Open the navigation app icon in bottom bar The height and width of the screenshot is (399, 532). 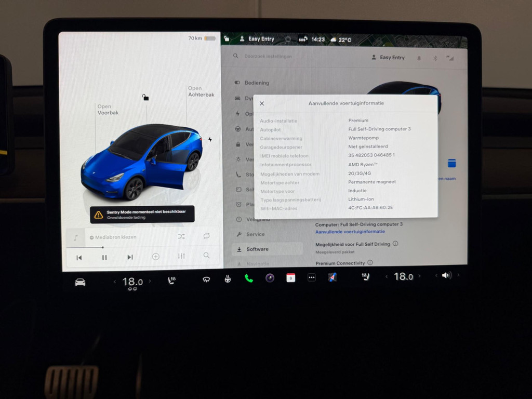pos(332,277)
